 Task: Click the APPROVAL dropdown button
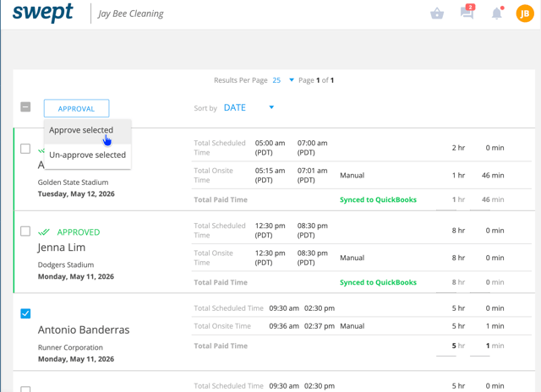pos(76,109)
